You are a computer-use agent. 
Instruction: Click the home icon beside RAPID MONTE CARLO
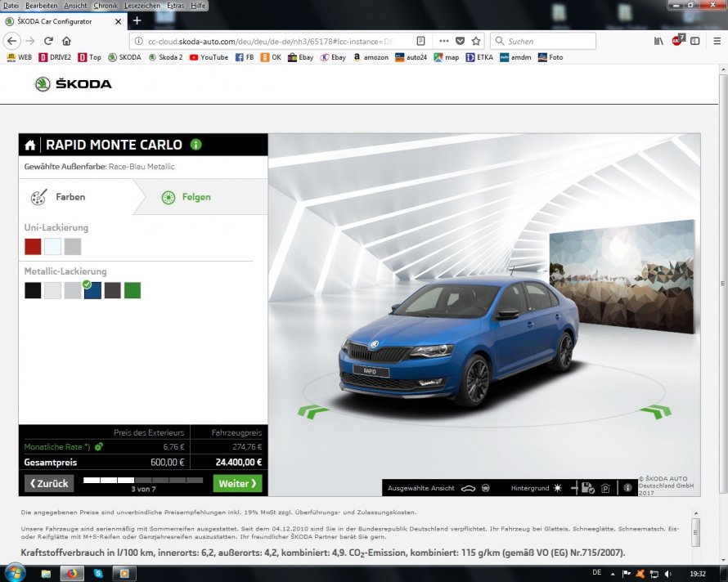click(30, 145)
